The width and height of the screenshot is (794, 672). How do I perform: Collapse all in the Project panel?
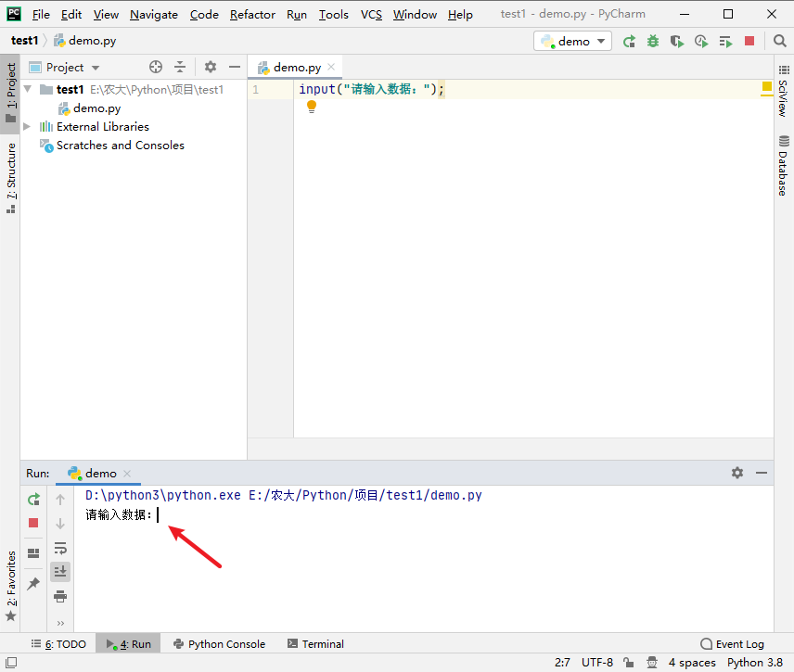(180, 67)
